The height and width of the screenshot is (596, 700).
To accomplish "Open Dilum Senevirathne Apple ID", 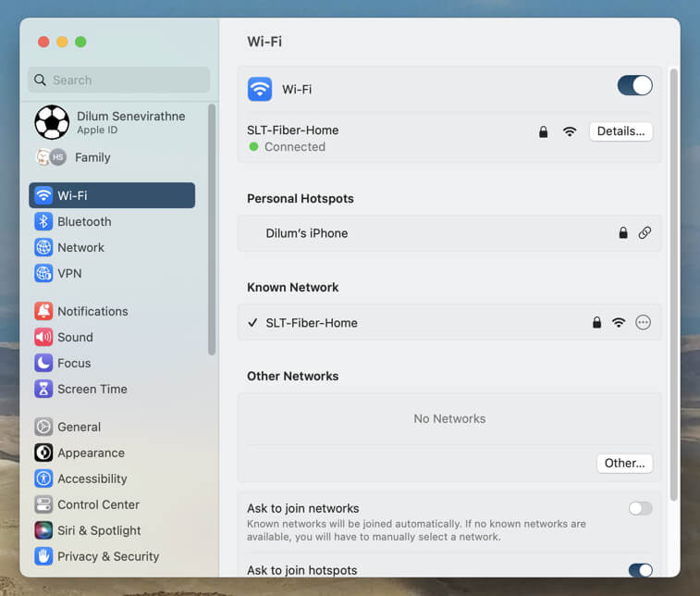I will [x=112, y=122].
